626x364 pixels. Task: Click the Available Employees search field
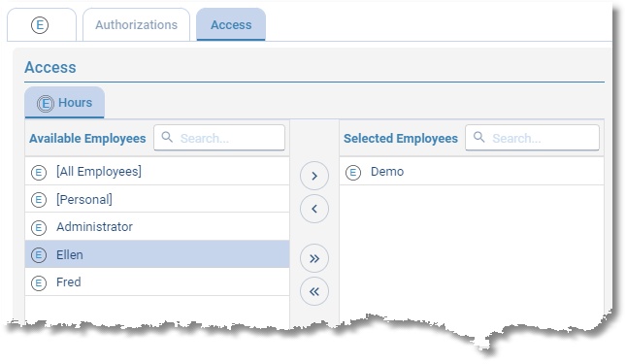point(219,138)
